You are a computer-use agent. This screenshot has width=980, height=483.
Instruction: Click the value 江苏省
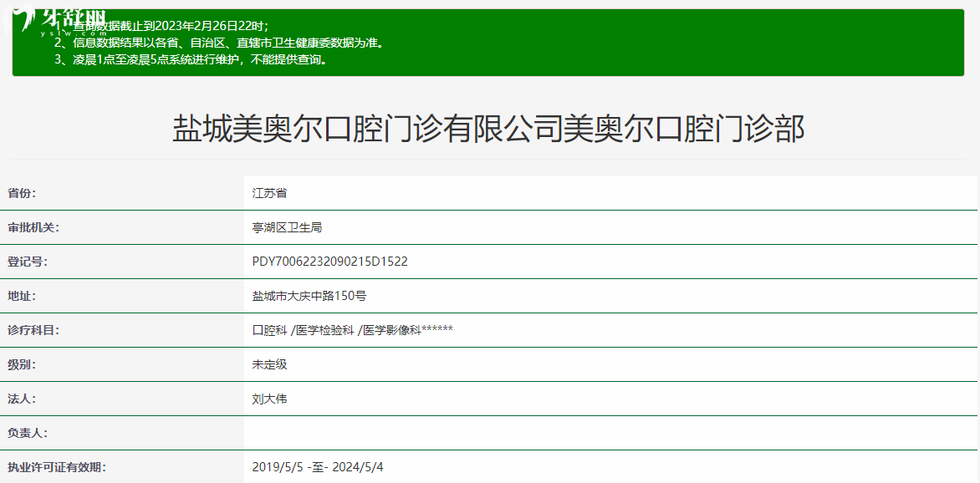(x=269, y=194)
